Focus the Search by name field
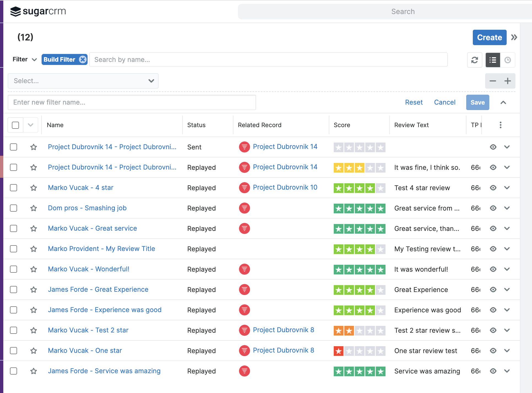Screen dimensions: 532x393 268,59
